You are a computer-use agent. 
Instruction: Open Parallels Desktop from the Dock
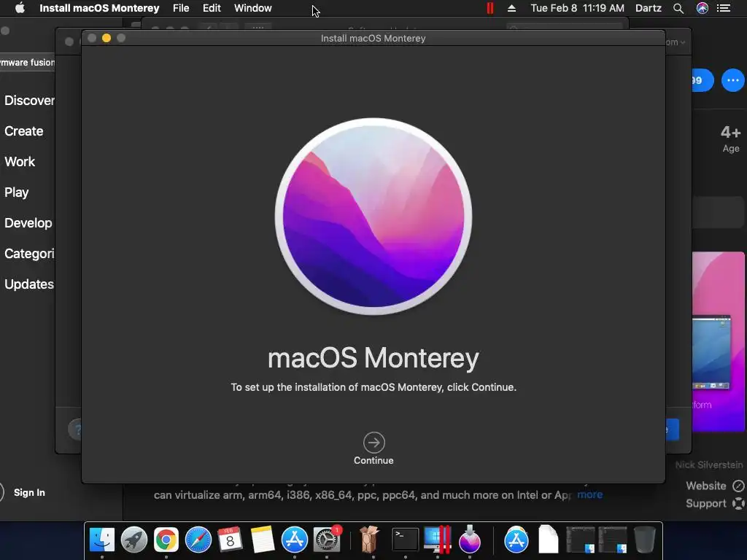click(x=437, y=540)
